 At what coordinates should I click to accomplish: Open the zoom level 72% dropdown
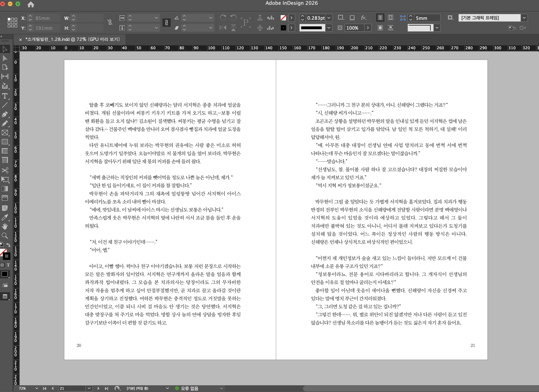pos(37,388)
